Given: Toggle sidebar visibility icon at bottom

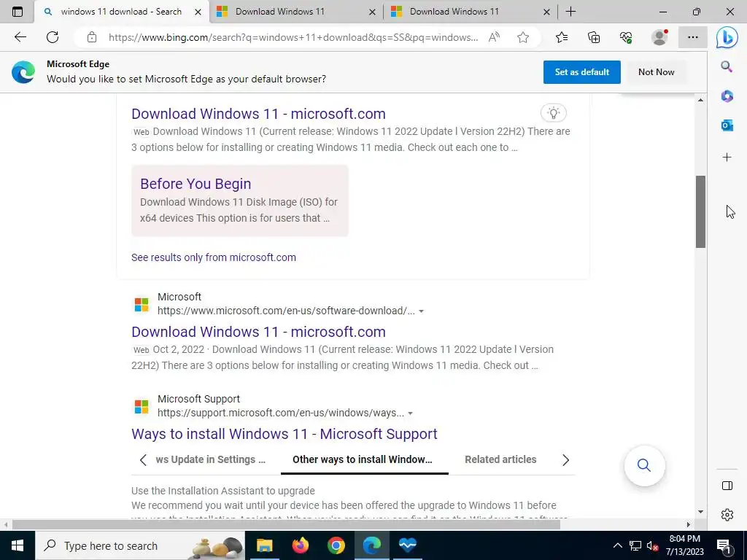Looking at the screenshot, I should click(727, 486).
